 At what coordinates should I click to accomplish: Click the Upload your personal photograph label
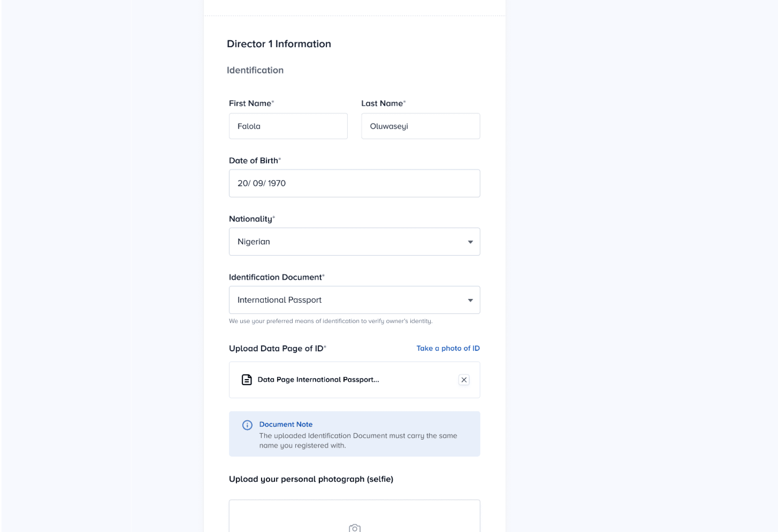tap(311, 479)
